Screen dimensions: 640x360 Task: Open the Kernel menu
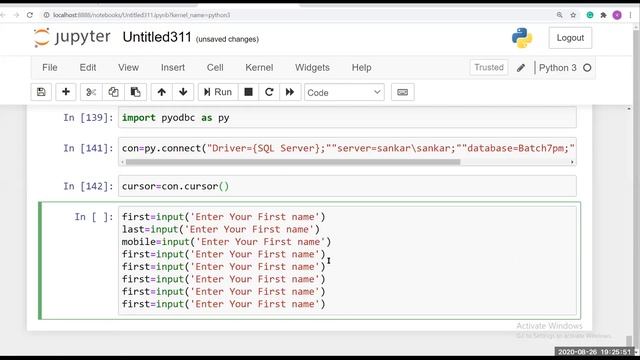pos(259,68)
